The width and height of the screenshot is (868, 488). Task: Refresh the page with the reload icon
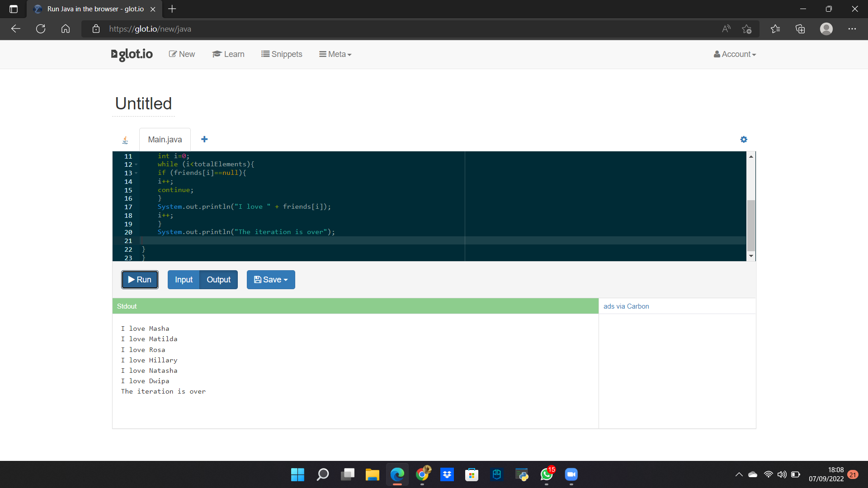pos(40,28)
